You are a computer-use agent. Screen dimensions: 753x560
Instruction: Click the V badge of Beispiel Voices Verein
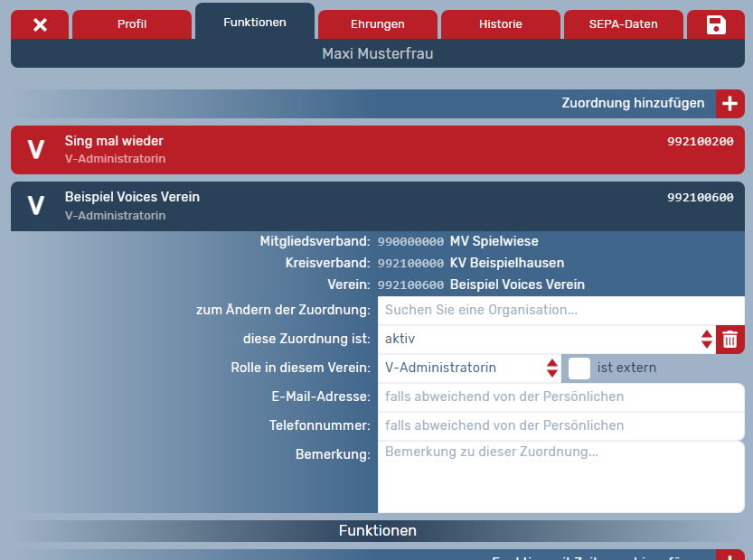(36, 206)
